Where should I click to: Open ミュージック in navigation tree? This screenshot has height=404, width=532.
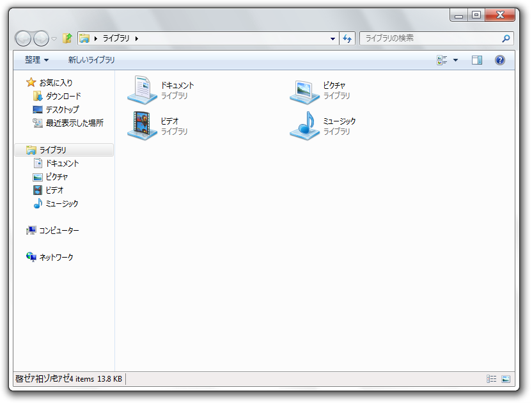62,204
